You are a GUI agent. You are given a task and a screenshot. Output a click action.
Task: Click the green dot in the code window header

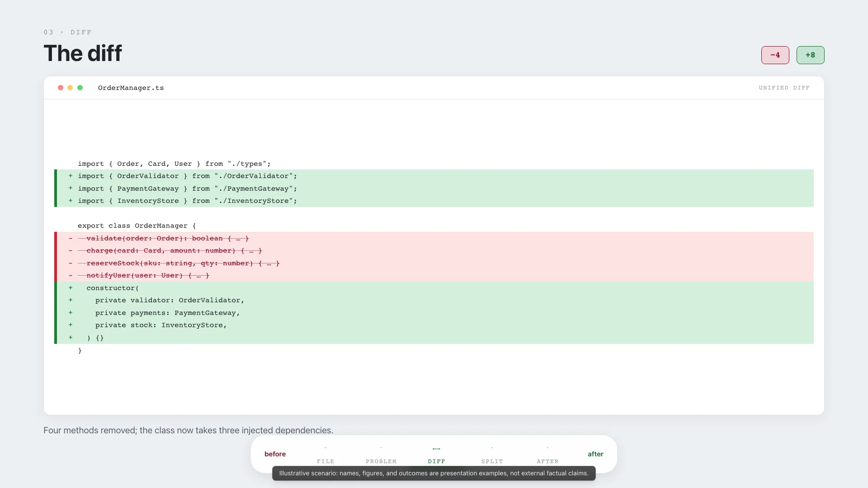pos(80,88)
